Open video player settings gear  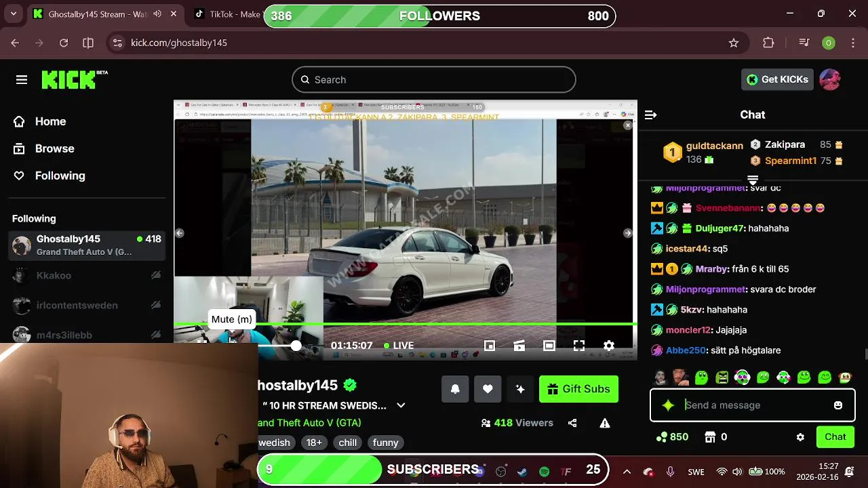[x=609, y=346]
